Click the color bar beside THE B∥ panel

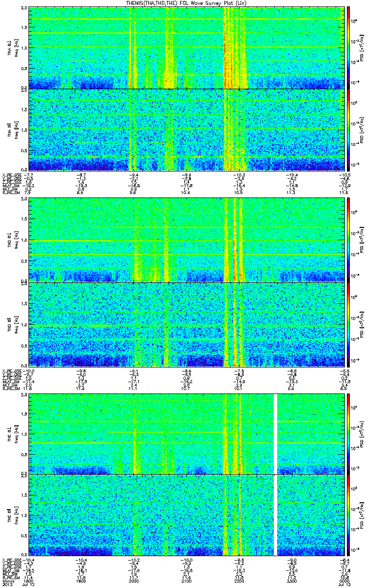click(x=348, y=516)
